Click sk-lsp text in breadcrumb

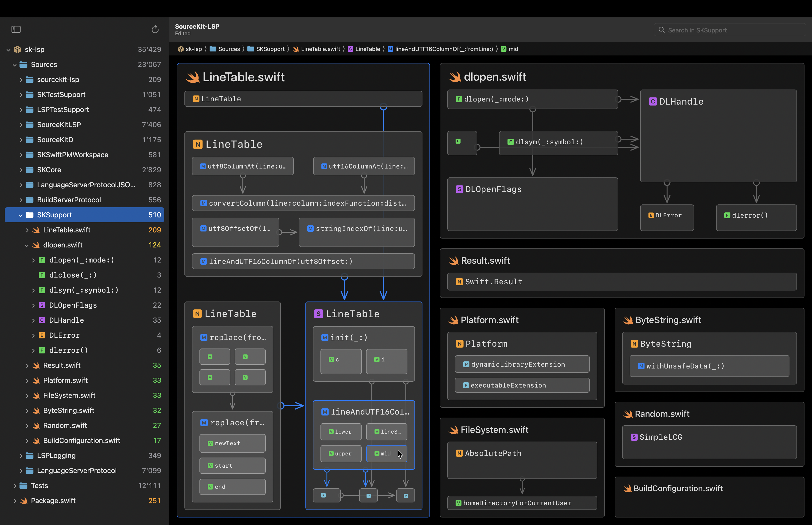194,49
